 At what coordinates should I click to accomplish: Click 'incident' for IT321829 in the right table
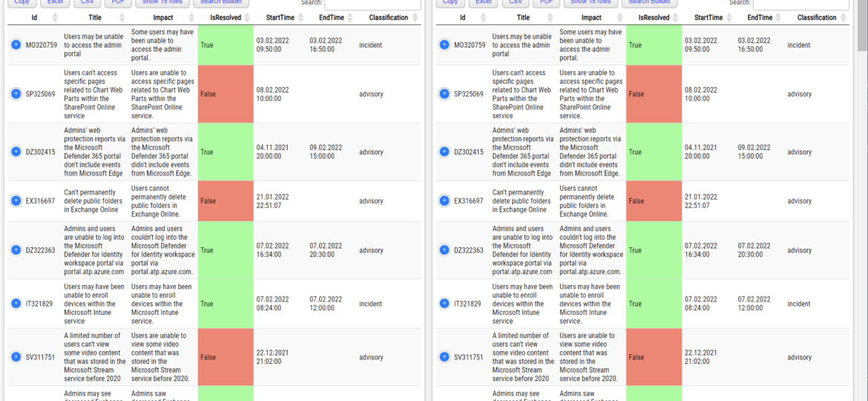coord(799,304)
